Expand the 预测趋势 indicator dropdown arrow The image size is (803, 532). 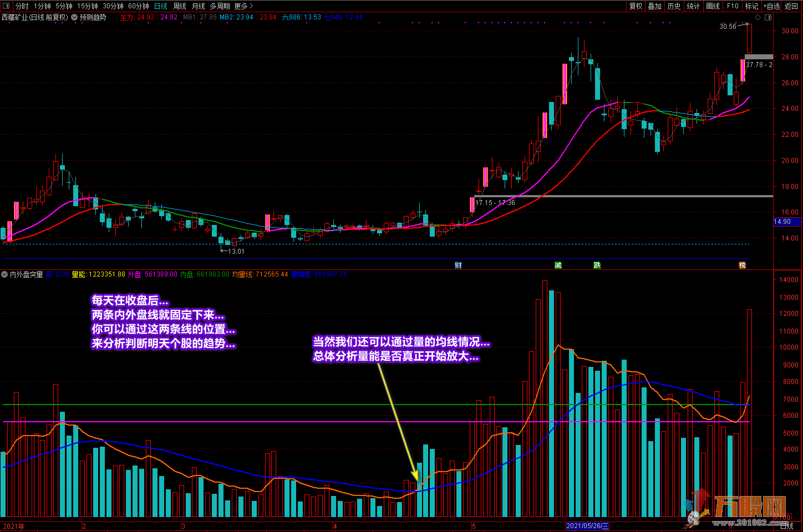coord(74,17)
